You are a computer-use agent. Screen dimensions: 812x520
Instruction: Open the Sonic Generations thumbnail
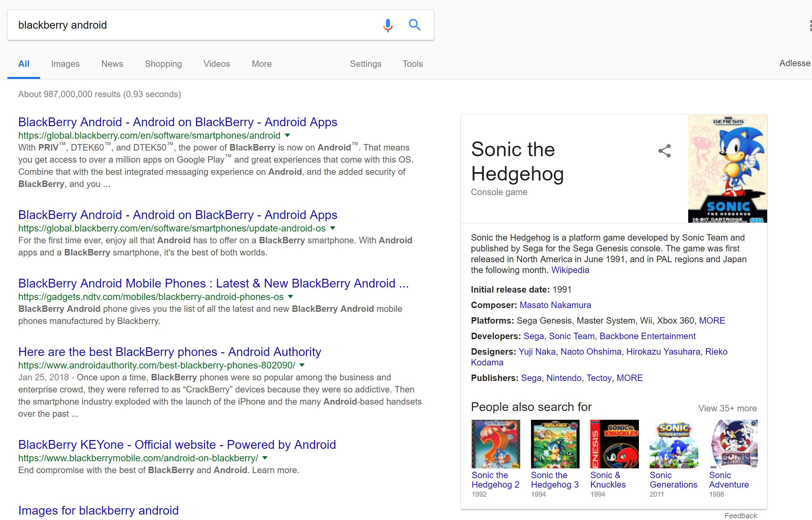(674, 444)
